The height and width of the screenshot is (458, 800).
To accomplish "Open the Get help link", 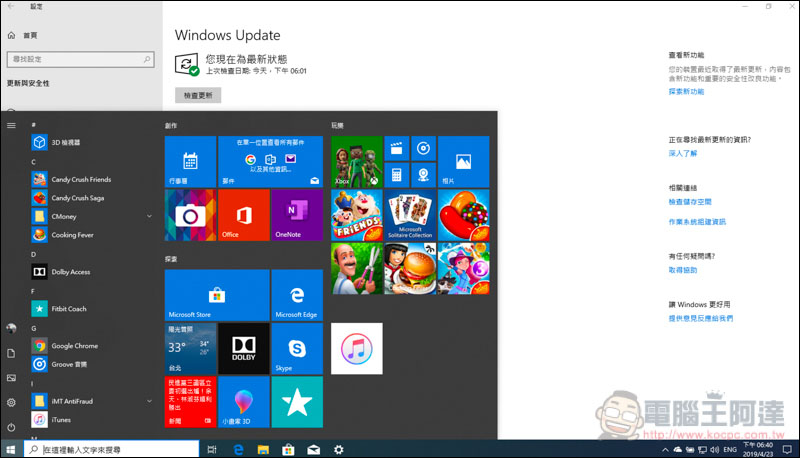I will pyautogui.click(x=683, y=270).
